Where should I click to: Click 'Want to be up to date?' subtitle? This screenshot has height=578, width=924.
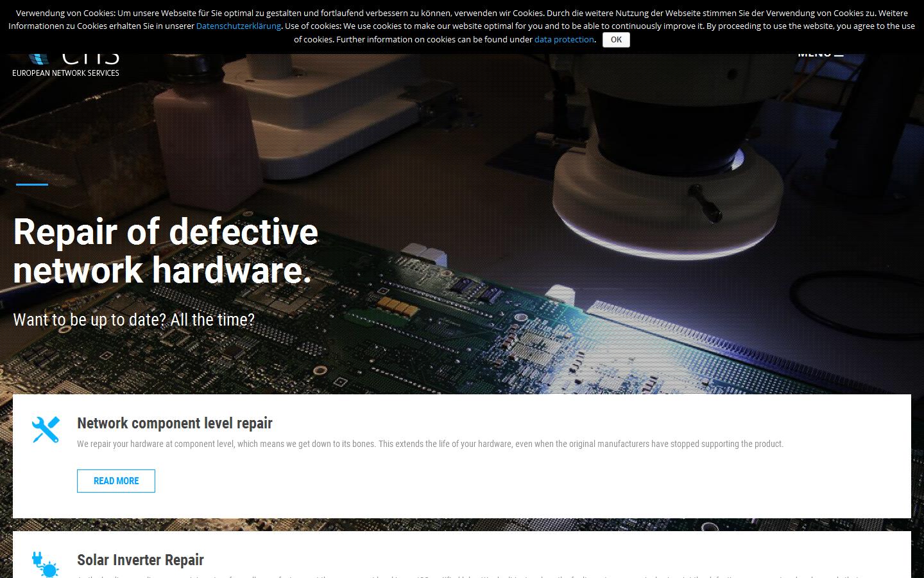click(133, 320)
